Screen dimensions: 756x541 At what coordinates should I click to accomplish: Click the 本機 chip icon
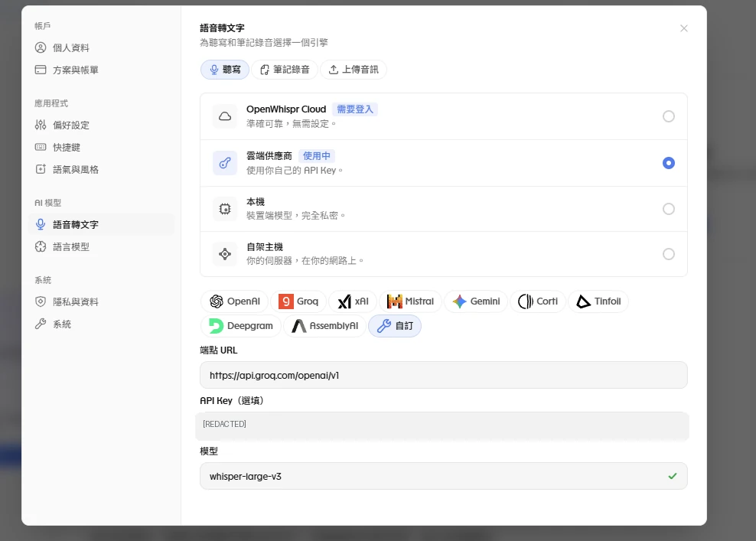225,209
